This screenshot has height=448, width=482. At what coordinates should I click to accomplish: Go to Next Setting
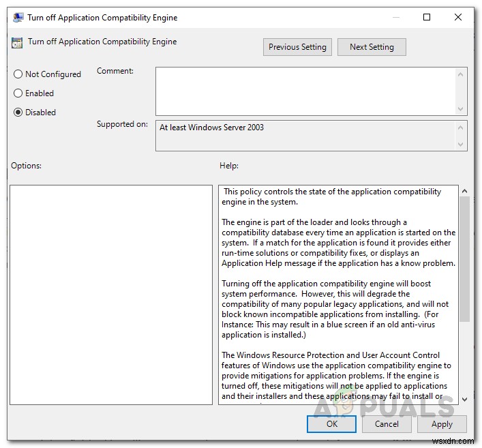pyautogui.click(x=372, y=47)
